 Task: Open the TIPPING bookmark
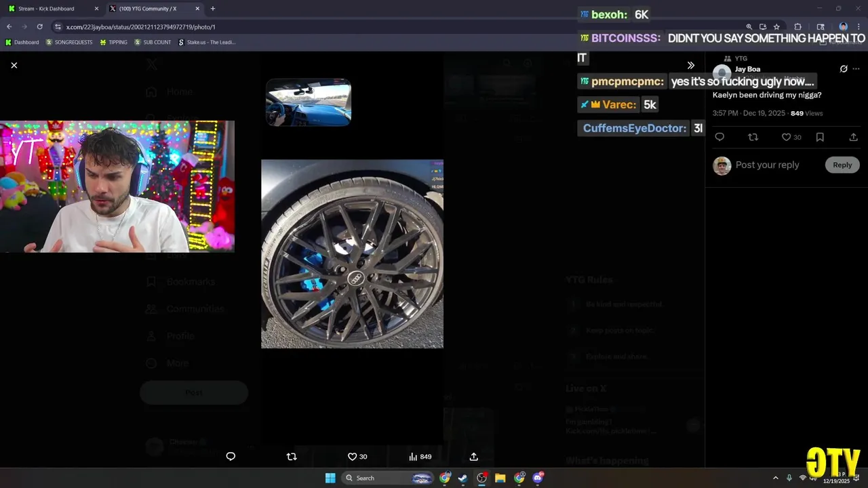click(113, 42)
